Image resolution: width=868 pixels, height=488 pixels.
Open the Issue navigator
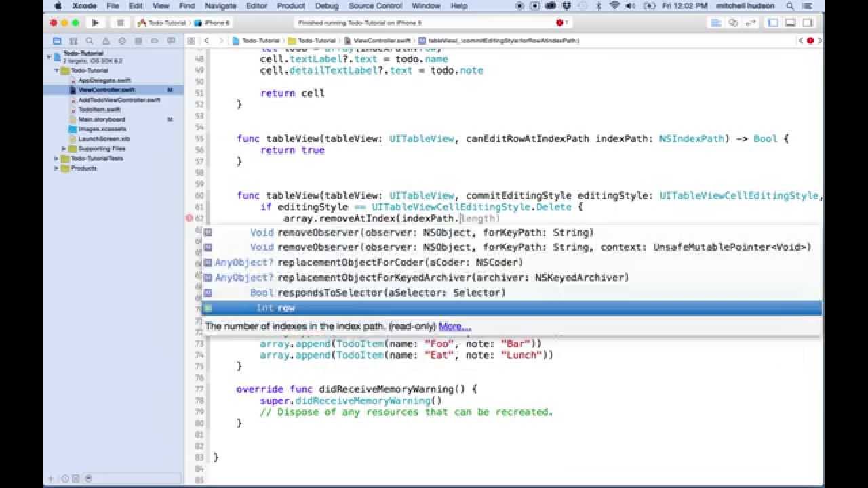coord(105,41)
